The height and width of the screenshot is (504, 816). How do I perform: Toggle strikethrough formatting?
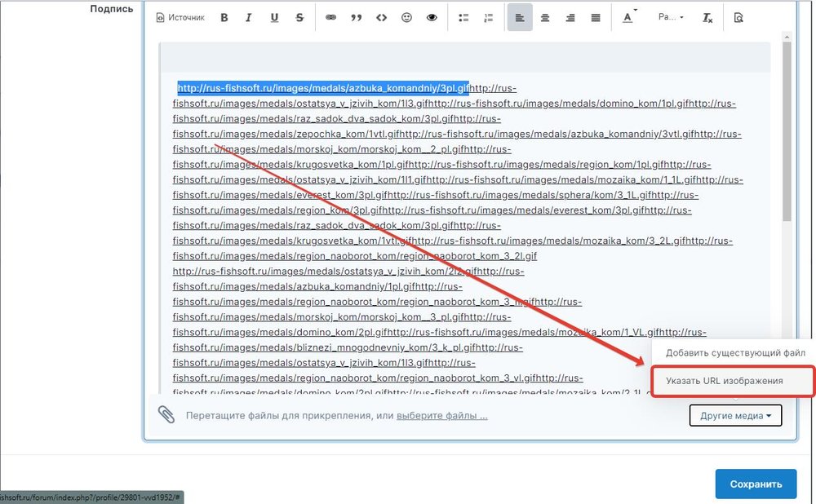tap(299, 17)
